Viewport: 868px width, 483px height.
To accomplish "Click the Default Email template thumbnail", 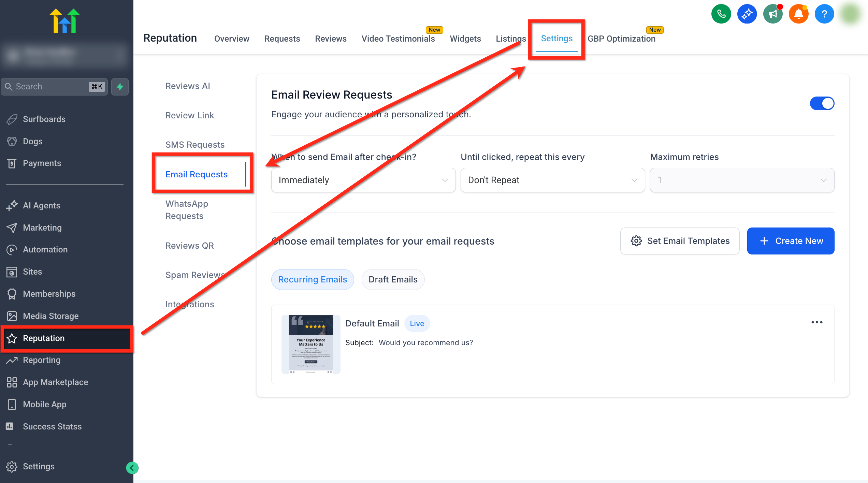I will [311, 344].
